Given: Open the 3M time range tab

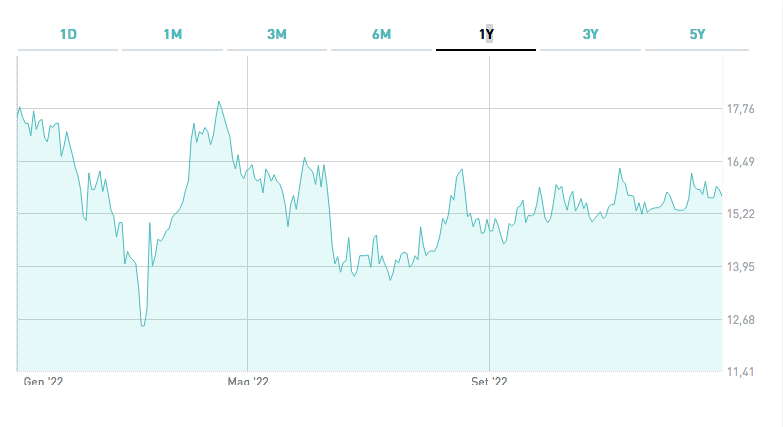Looking at the screenshot, I should click(x=277, y=34).
